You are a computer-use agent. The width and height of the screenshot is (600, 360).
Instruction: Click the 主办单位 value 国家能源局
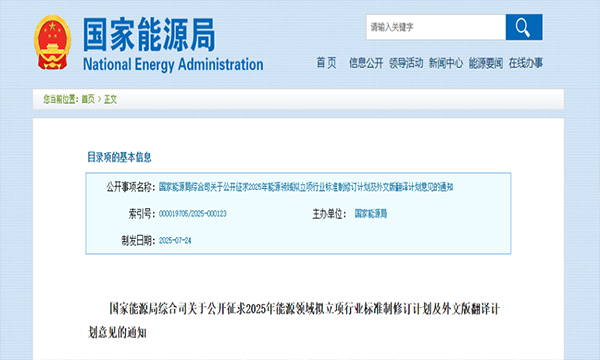(x=371, y=214)
